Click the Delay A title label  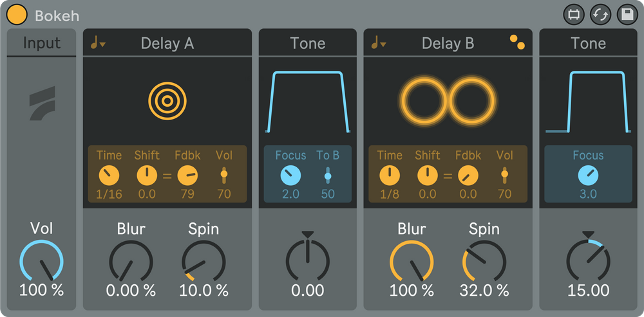[x=167, y=43]
